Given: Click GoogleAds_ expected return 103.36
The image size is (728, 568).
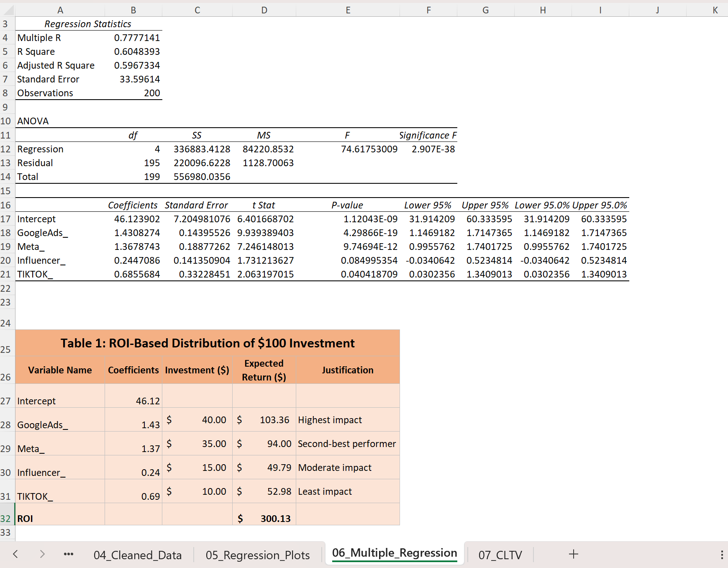Looking at the screenshot, I should click(x=264, y=420).
